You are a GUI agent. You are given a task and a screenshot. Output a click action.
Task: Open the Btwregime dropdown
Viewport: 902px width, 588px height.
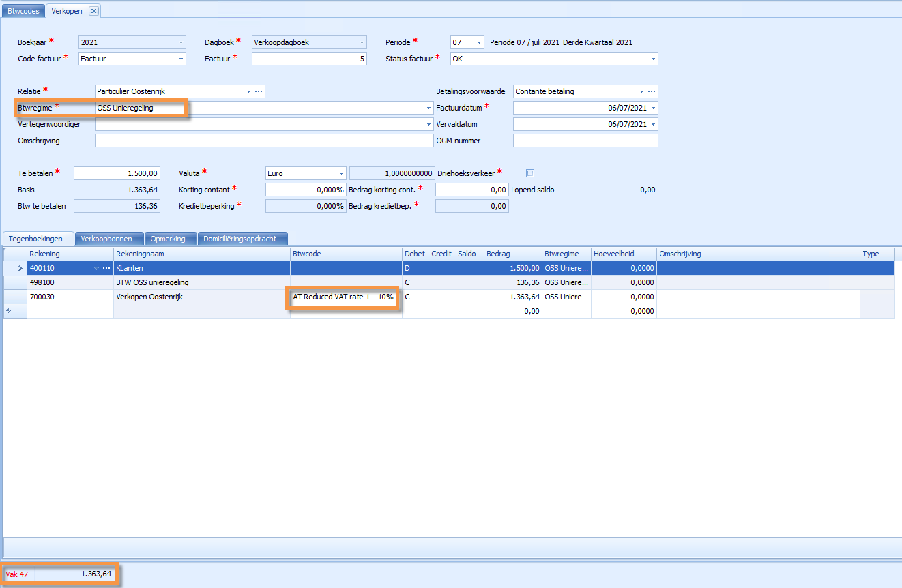pos(428,108)
